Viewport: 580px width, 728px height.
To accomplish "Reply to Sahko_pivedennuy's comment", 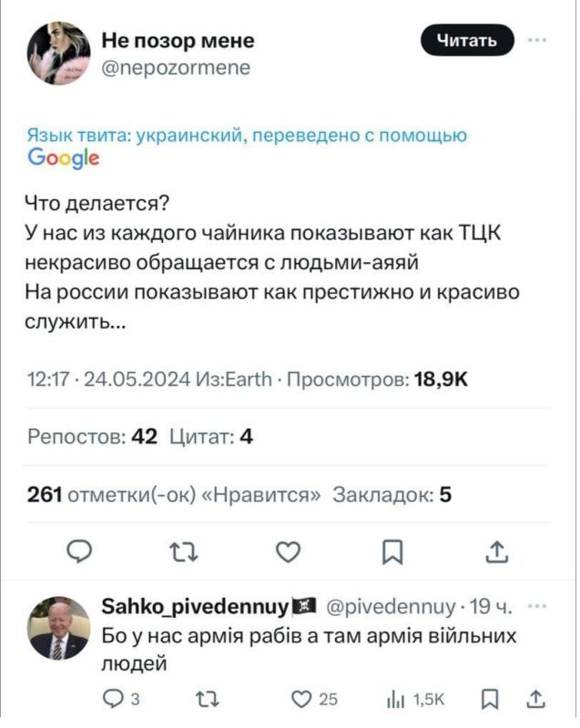I will [115, 699].
